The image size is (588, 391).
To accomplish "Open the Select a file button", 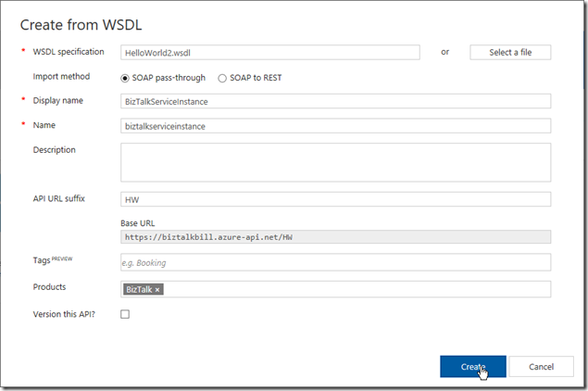I will [510, 53].
